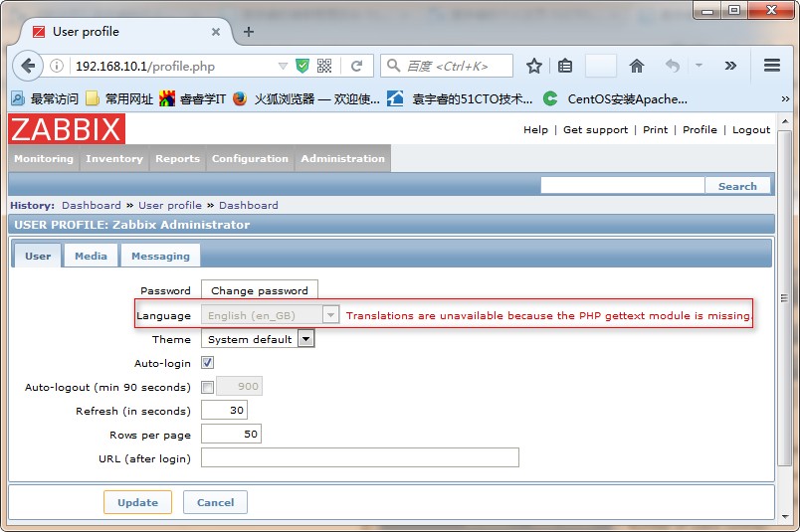Screen dimensions: 800x532
Task: Expand the bookmarks bar overflow chevron
Action: pos(785,99)
